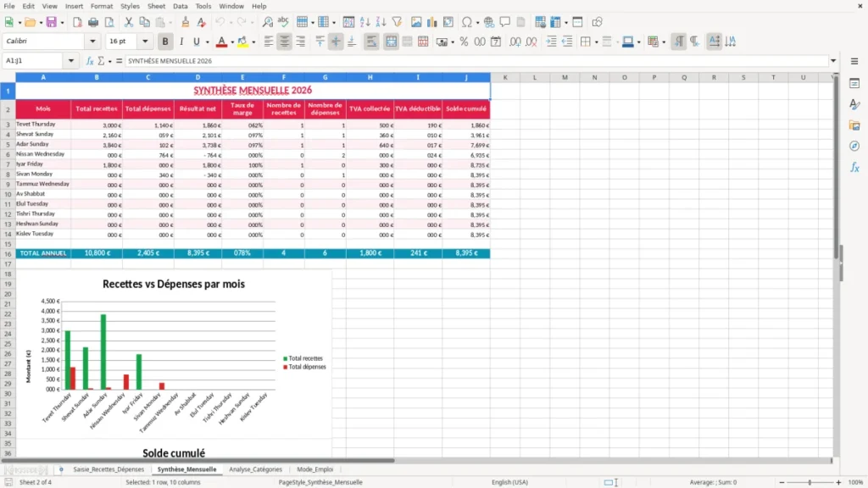Toggle Center Horizontally alignment
The width and height of the screenshot is (868, 488).
coord(285,42)
